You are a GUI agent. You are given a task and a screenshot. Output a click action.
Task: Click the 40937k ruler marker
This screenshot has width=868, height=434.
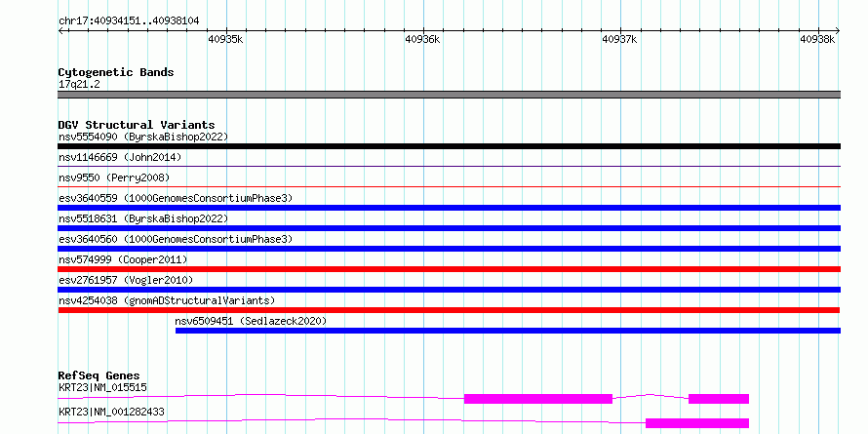point(619,39)
